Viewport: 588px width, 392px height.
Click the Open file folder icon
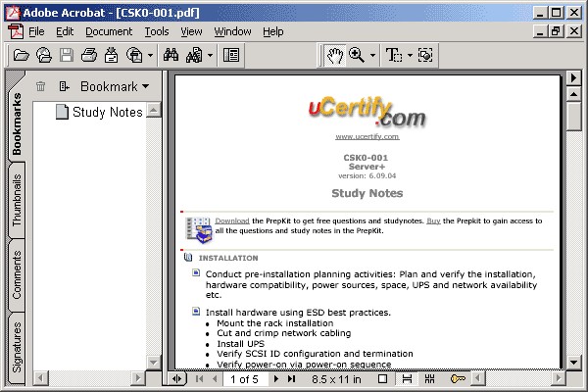coord(21,55)
